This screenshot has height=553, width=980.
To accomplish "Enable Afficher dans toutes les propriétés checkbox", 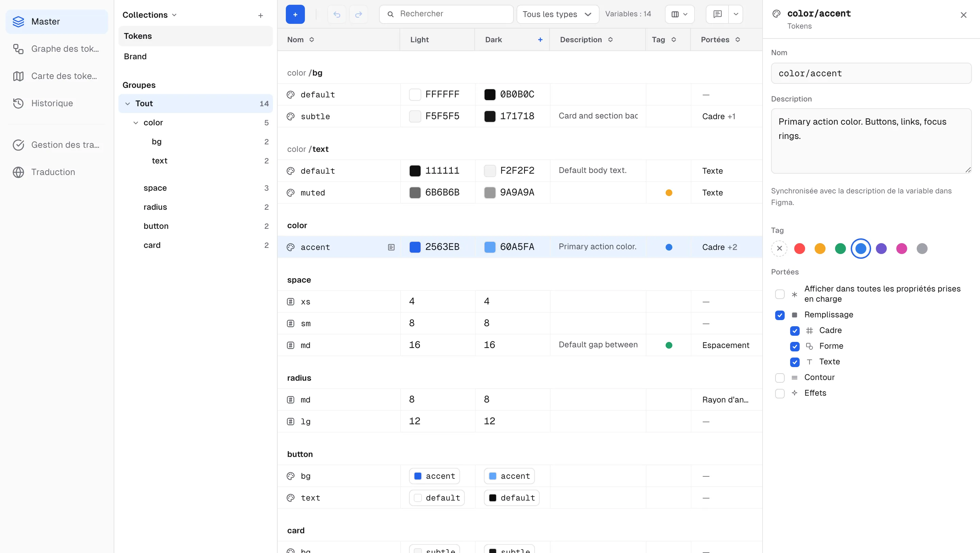I will (780, 294).
